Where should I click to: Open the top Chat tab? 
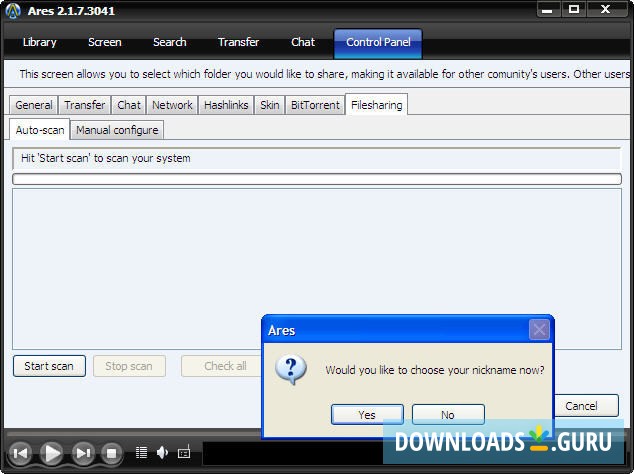coord(303,42)
